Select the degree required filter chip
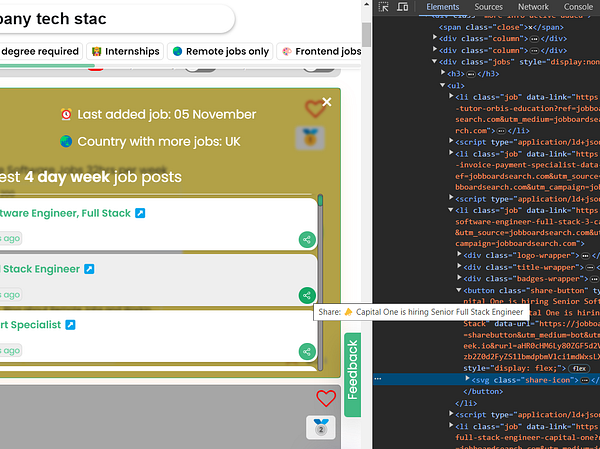 click(41, 51)
